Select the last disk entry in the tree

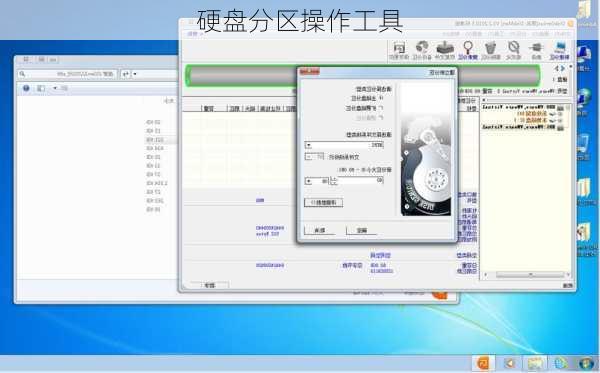(x=522, y=127)
